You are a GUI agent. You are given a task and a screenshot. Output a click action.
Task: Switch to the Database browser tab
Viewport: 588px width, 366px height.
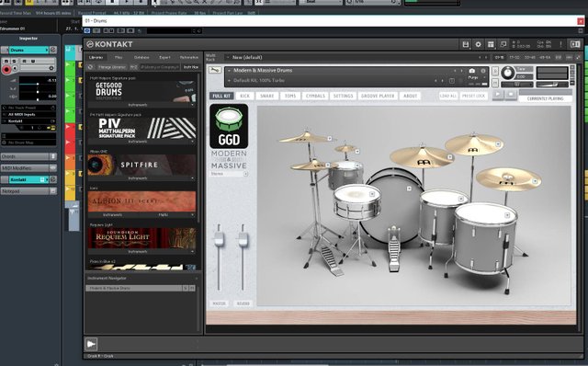coord(141,57)
